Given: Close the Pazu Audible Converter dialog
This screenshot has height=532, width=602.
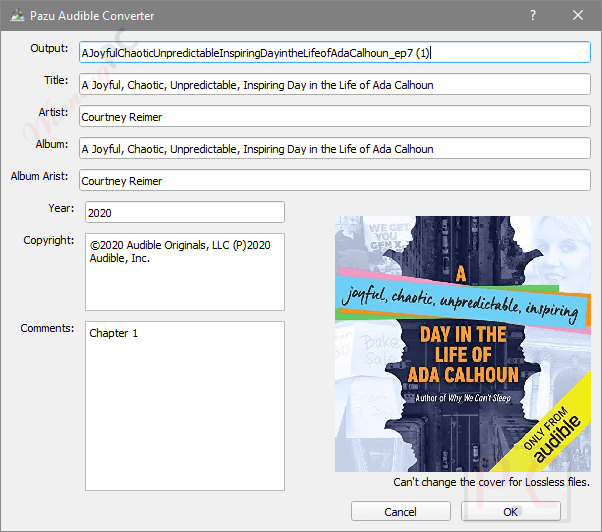Looking at the screenshot, I should click(578, 15).
